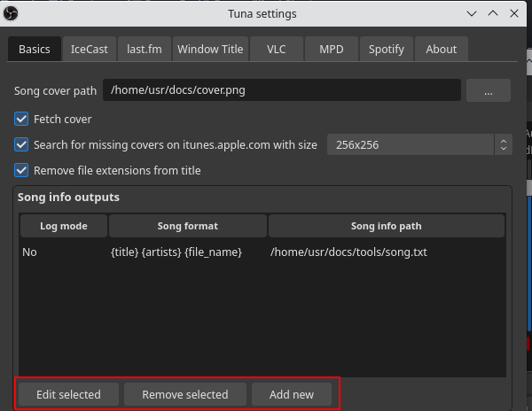Open the VLC tab

point(276,49)
